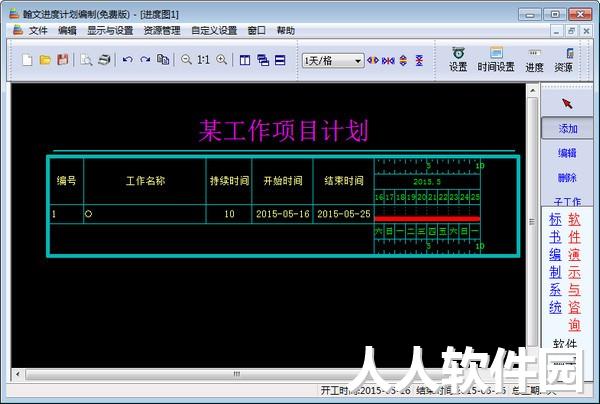The width and height of the screenshot is (600, 404).
Task: Click the vertical scrollbar up arrow
Action: (532, 91)
